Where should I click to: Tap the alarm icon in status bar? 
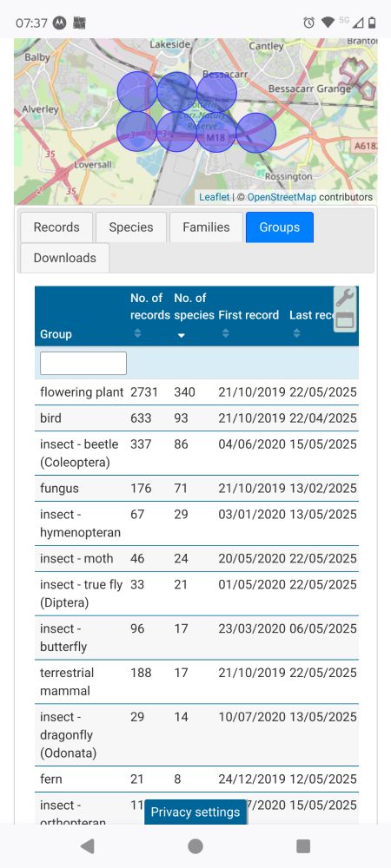tap(309, 23)
